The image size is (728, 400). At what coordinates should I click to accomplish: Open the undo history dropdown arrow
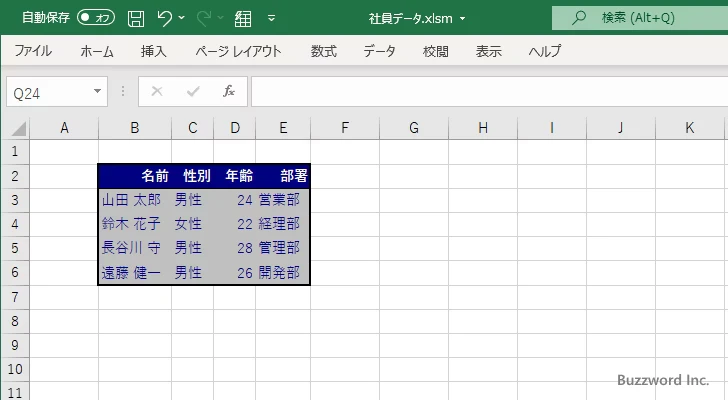click(182, 18)
